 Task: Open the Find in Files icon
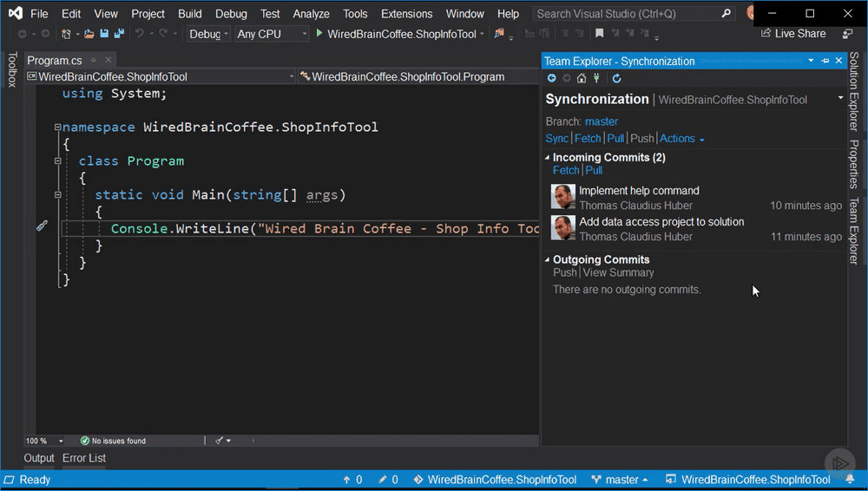(x=499, y=34)
